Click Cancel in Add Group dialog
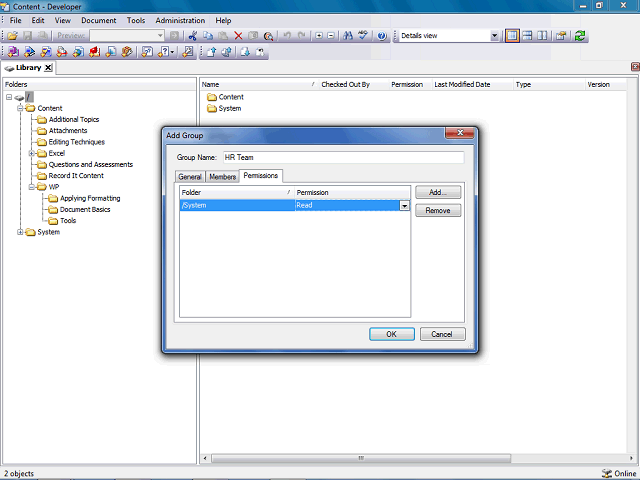640x480 pixels. 442,334
